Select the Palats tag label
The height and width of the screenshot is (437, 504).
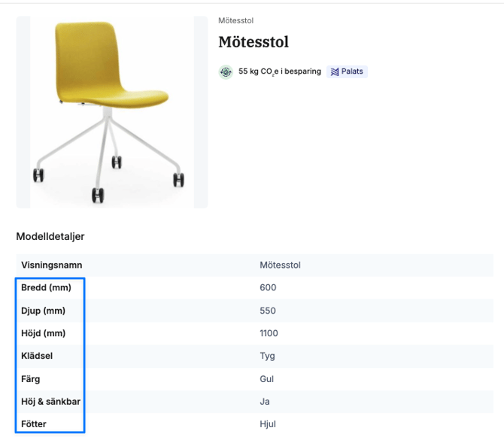pos(352,72)
